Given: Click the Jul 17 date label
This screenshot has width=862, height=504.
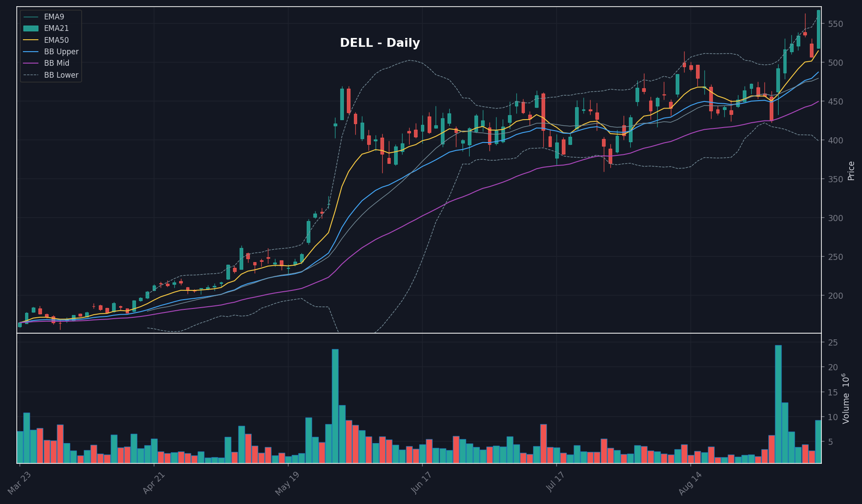Looking at the screenshot, I should [556, 482].
